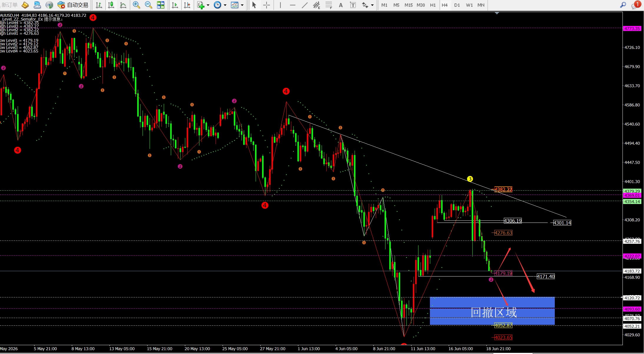This screenshot has height=354, width=644.
Task: Select the crosshair tool
Action: [266, 5]
